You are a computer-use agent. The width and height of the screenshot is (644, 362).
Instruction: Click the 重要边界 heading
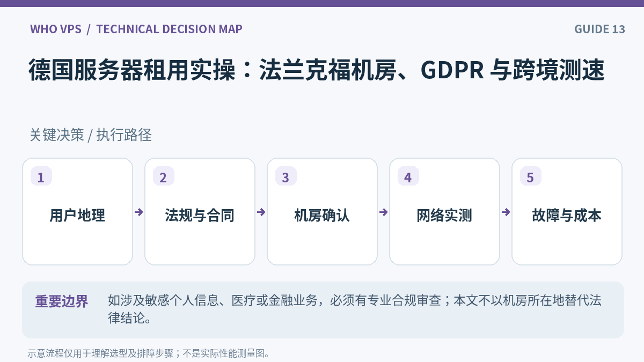coord(62,301)
